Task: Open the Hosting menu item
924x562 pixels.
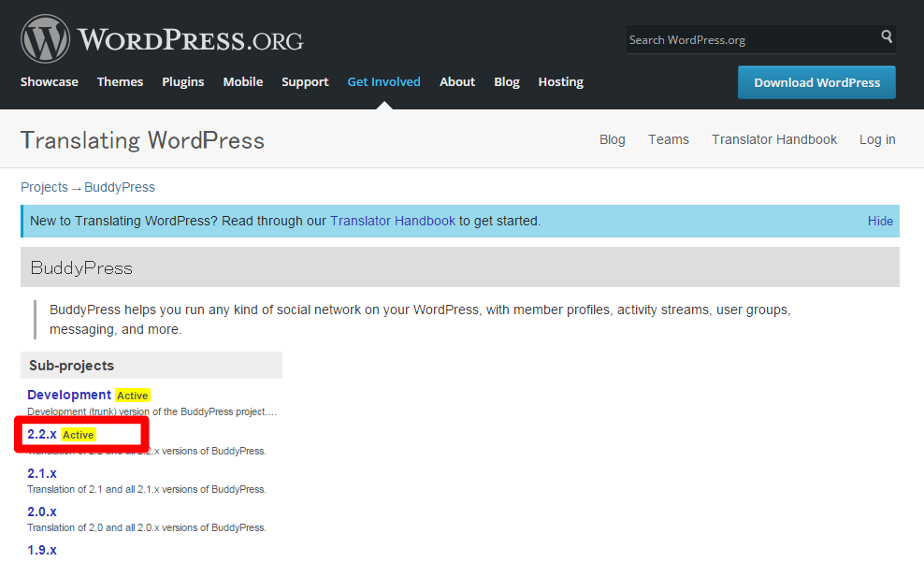Action: point(560,82)
